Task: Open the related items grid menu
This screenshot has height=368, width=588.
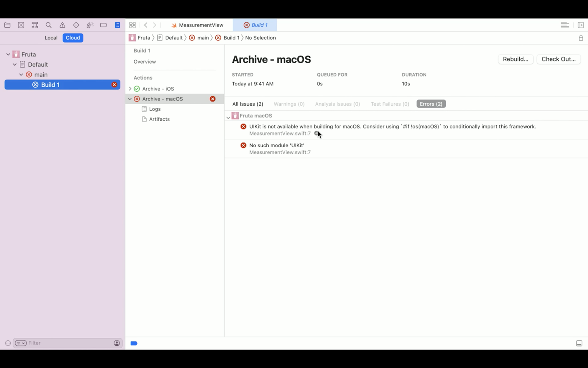Action: [133, 25]
